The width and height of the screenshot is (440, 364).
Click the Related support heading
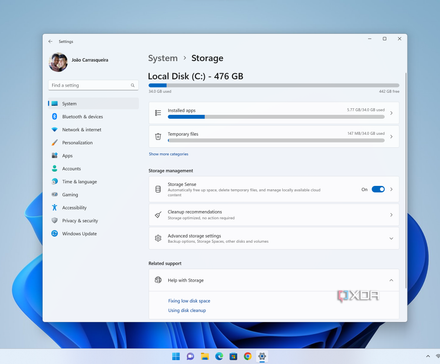click(165, 263)
